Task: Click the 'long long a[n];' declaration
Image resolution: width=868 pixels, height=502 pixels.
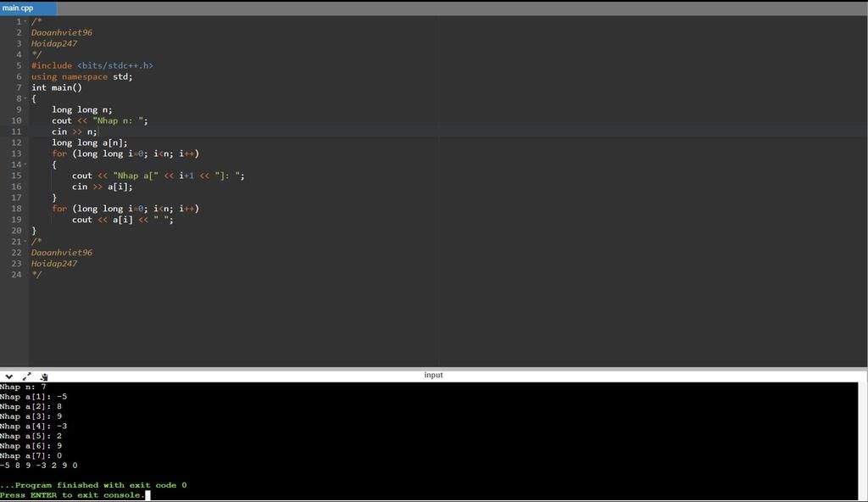Action: point(89,142)
